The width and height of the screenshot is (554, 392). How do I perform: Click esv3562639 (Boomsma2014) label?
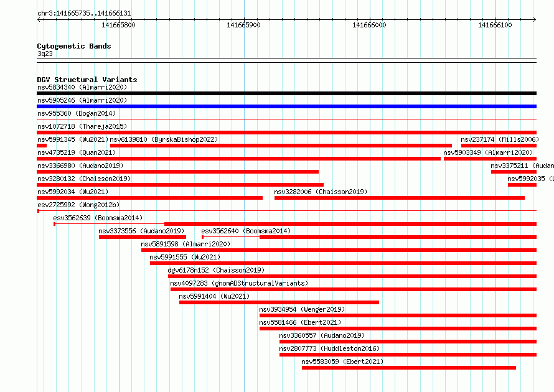(98, 218)
